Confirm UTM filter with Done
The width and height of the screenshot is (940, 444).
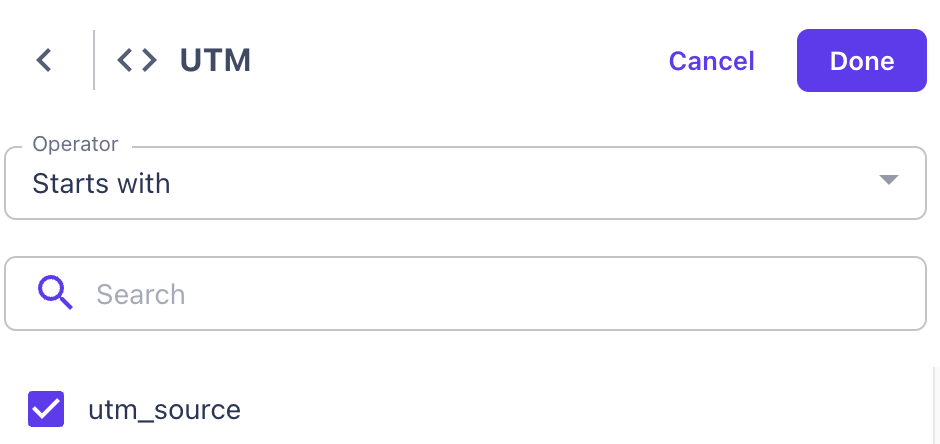861,61
